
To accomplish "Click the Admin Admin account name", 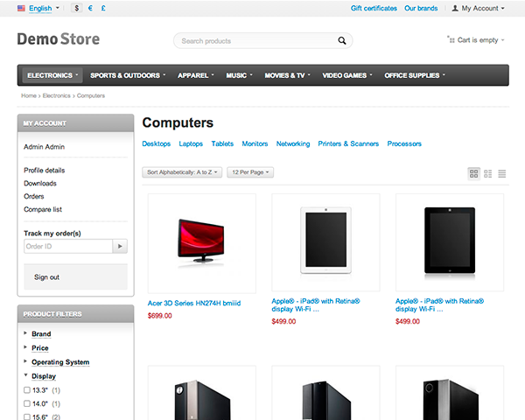I will click(44, 147).
